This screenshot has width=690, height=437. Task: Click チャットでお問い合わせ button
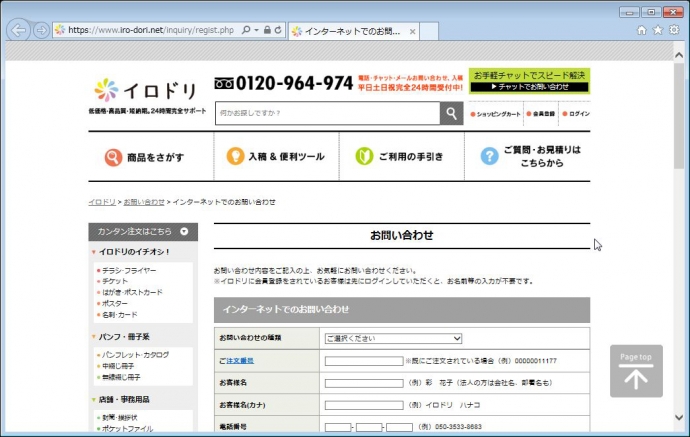(529, 87)
